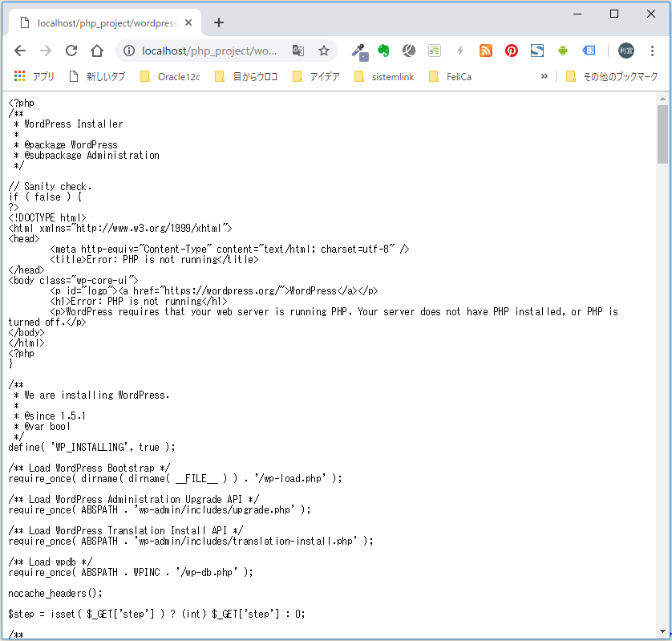Expand the hidden bookmarks chevron
This screenshot has width=672, height=641.
544,77
